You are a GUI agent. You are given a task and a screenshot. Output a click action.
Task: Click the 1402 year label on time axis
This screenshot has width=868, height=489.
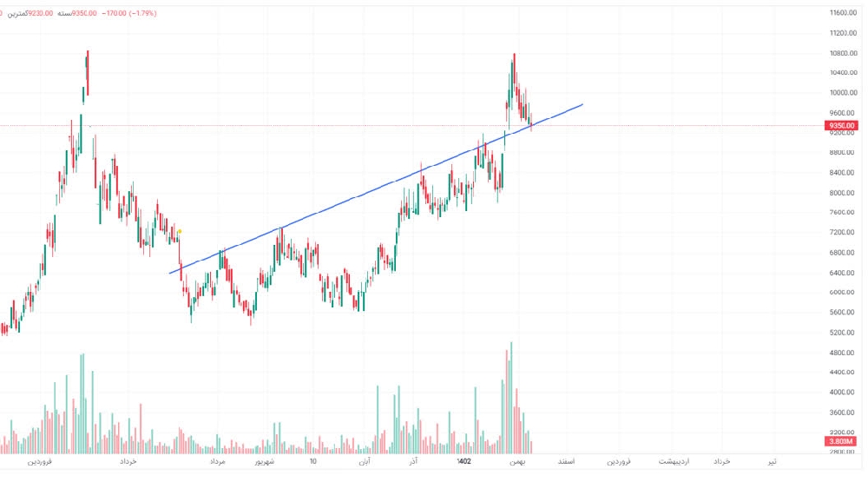click(464, 461)
